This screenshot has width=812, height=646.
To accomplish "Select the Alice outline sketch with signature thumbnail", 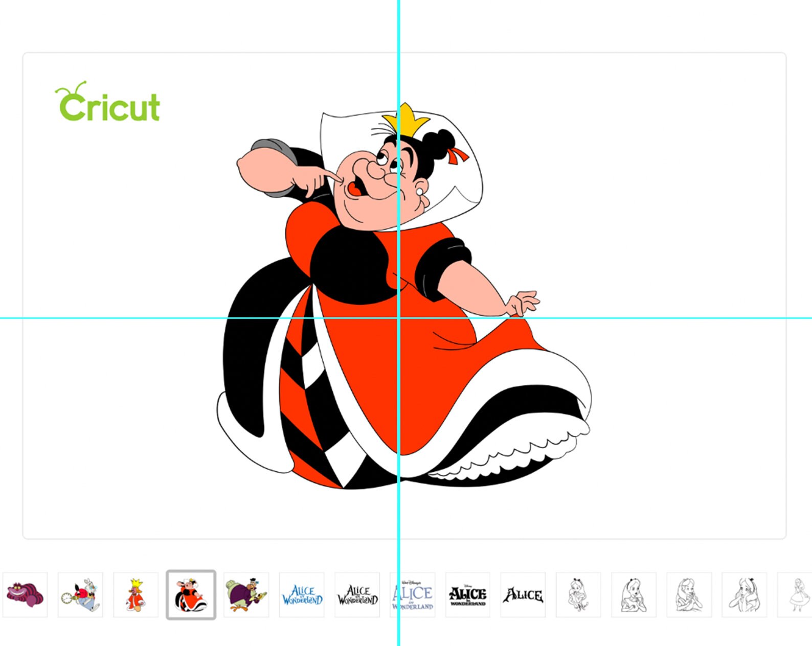I will (x=578, y=595).
